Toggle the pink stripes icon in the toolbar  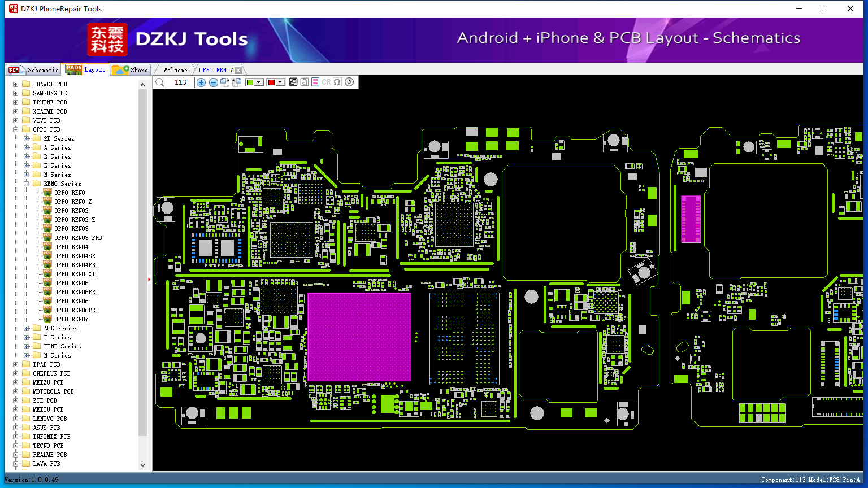(315, 82)
